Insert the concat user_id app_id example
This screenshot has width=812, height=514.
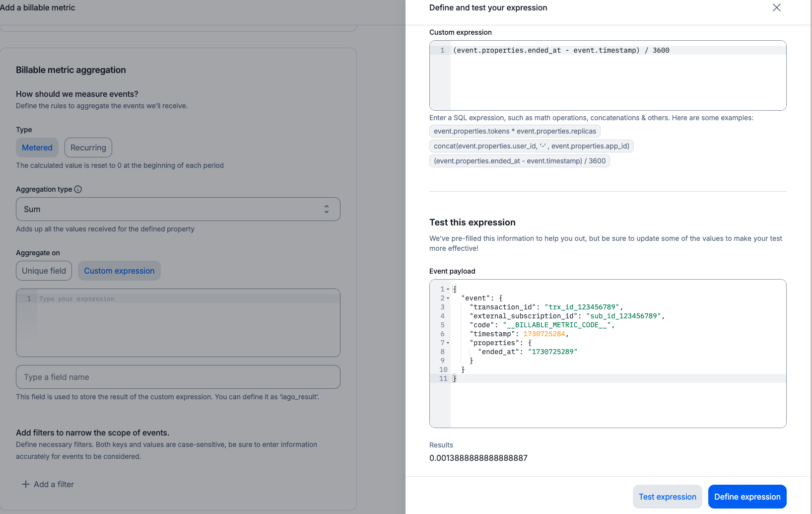[x=532, y=146]
